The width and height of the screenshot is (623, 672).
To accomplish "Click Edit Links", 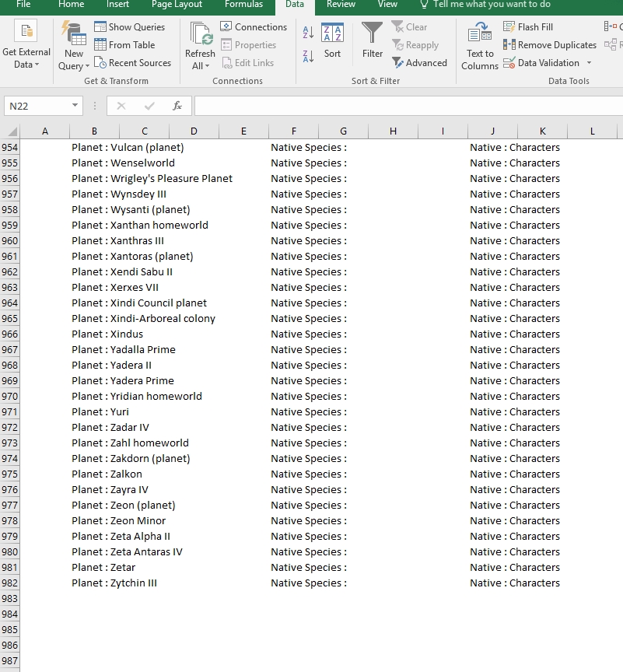I will pos(247,63).
